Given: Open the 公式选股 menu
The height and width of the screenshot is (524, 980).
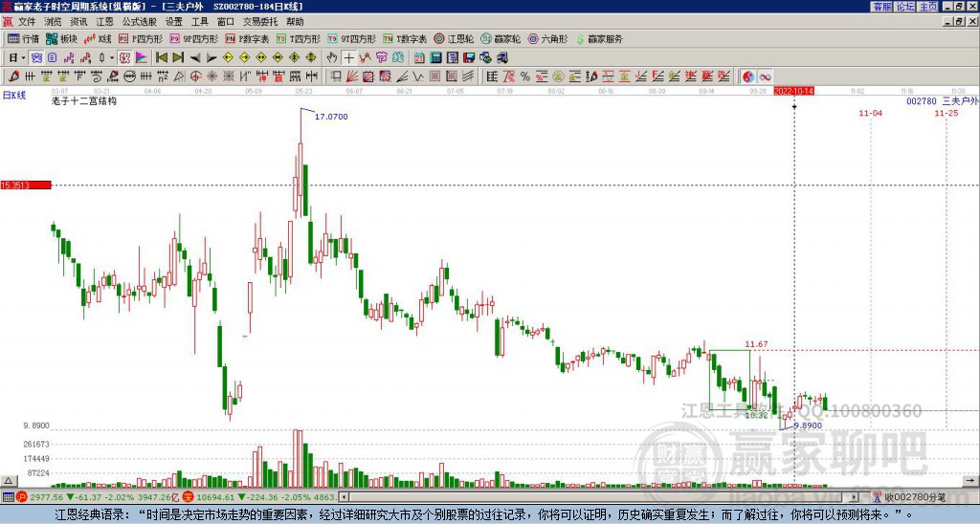Looking at the screenshot, I should click(140, 22).
